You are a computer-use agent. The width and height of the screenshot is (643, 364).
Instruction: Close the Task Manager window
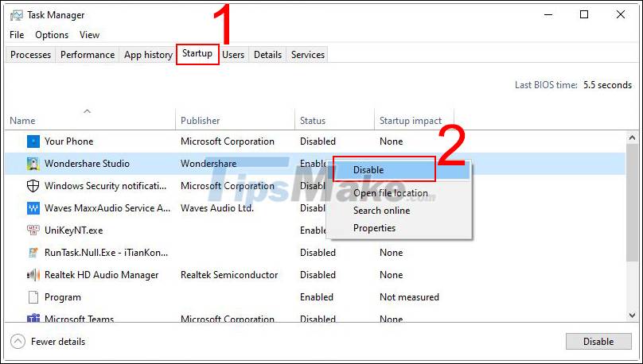pos(621,15)
